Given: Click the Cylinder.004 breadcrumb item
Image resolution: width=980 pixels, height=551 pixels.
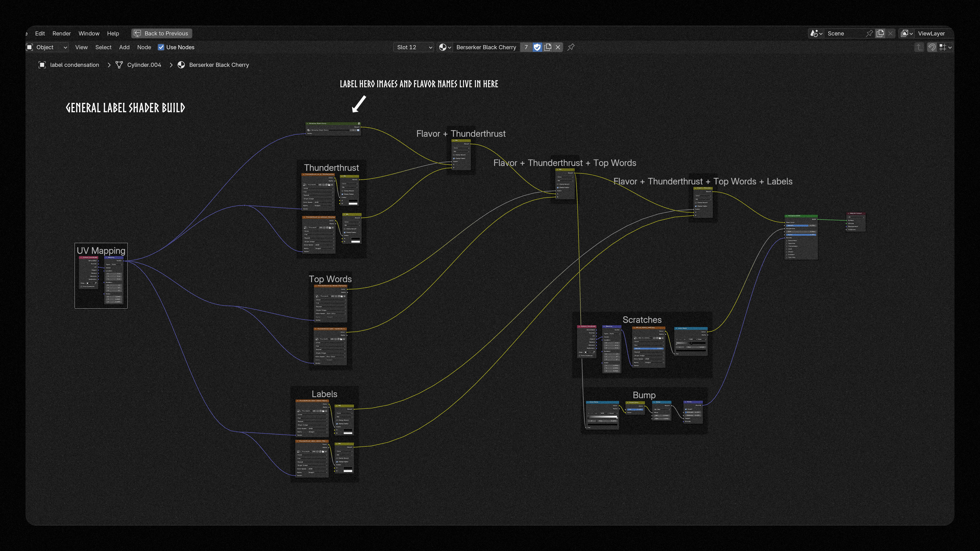Looking at the screenshot, I should pyautogui.click(x=144, y=65).
